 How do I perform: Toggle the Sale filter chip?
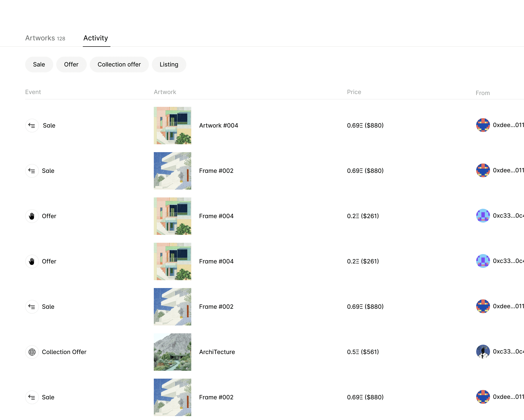pyautogui.click(x=39, y=65)
